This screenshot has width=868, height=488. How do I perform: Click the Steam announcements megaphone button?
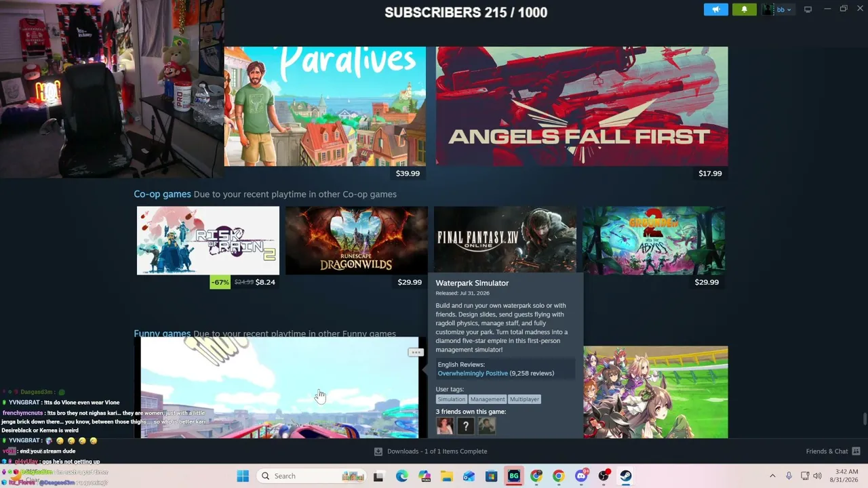pos(716,9)
